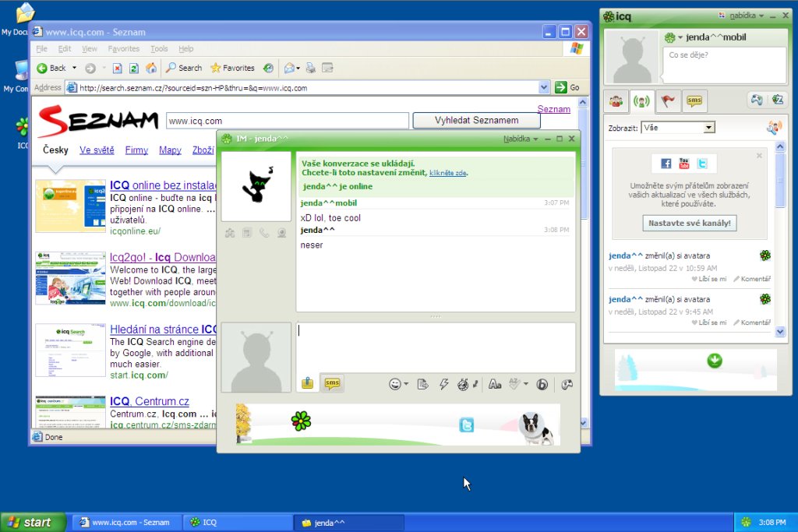Send a lightning bolt Zlango/quick action
798x532 pixels.
[x=443, y=384]
